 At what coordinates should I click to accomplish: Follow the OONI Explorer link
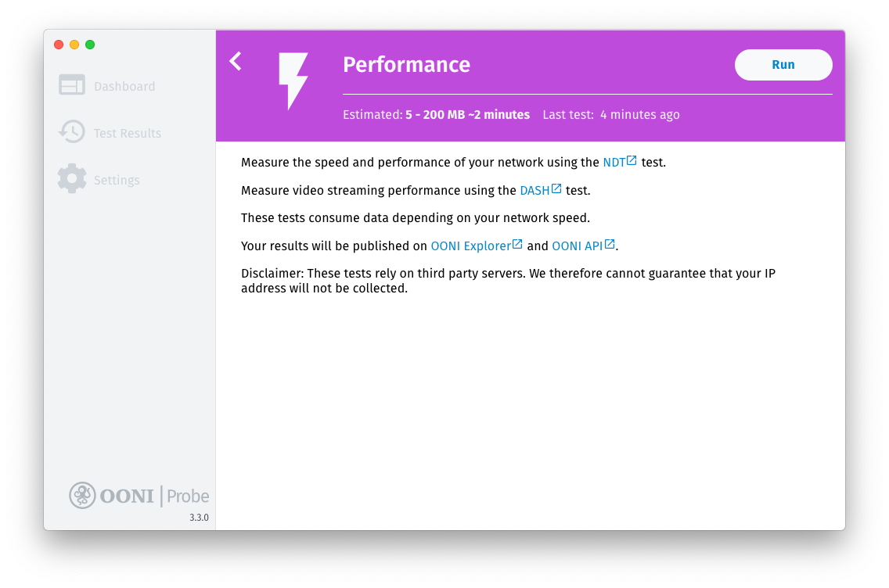[x=470, y=246]
